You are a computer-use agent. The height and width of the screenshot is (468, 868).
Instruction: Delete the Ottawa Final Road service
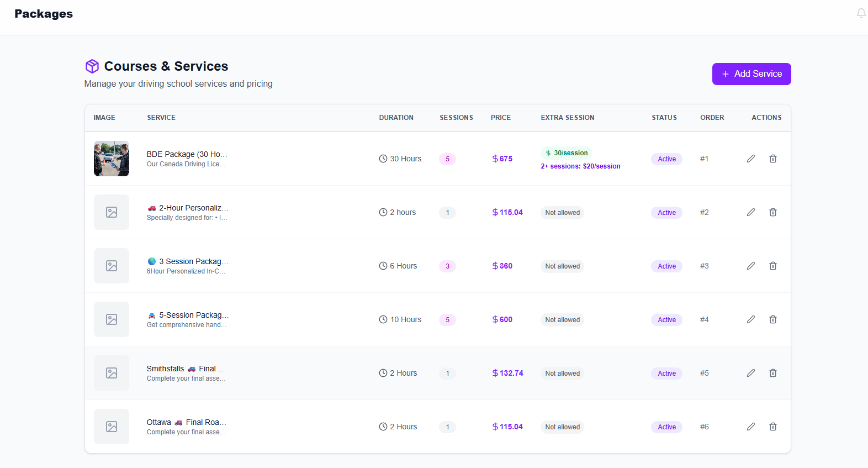[772, 427]
